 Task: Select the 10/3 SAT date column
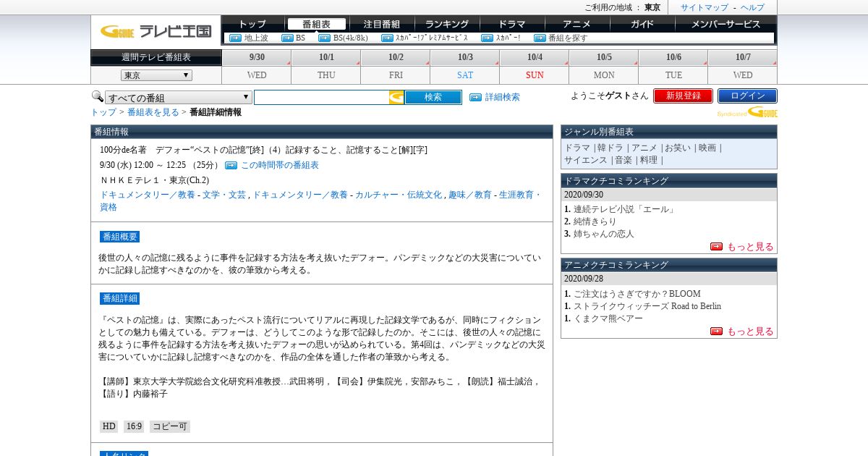(x=465, y=67)
